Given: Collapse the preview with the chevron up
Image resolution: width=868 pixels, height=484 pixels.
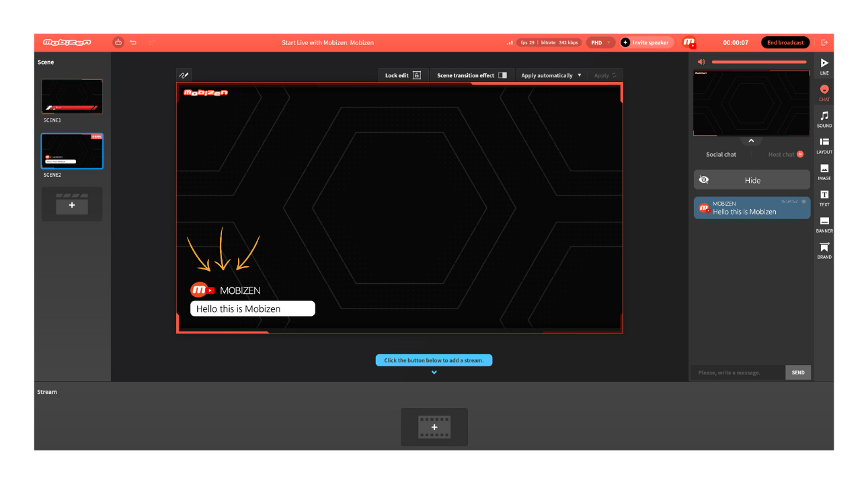Looking at the screenshot, I should pos(751,141).
